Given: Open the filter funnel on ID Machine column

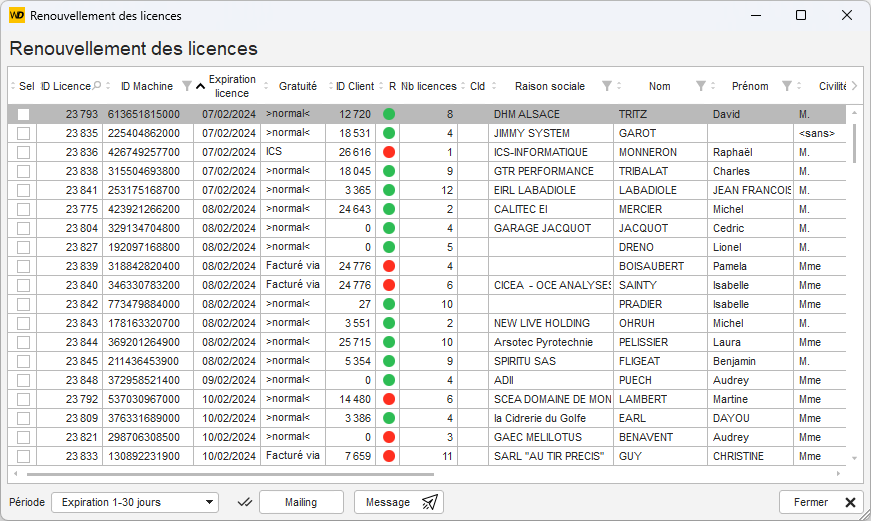Looking at the screenshot, I should pos(187,86).
